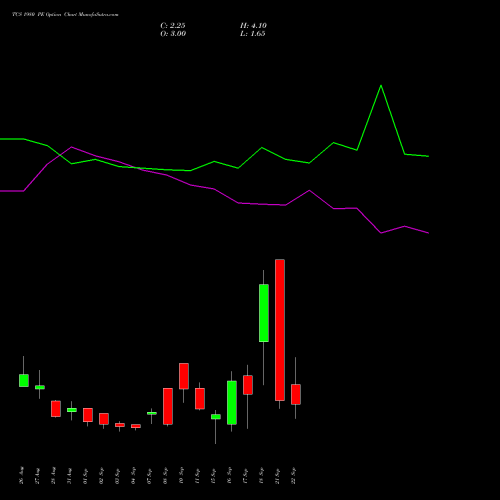500x500 pixels.
Task: Select the low value 'L: 1.65'
Action: [253, 34]
